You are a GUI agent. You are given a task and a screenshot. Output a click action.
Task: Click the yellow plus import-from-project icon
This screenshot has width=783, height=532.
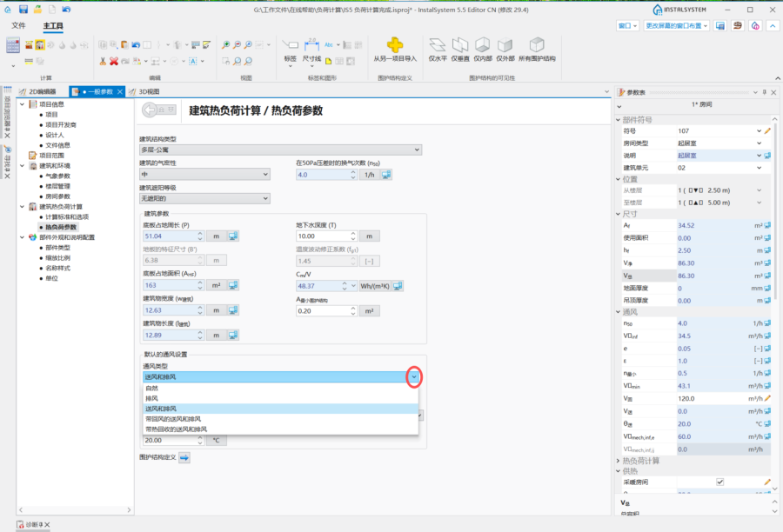(x=395, y=45)
